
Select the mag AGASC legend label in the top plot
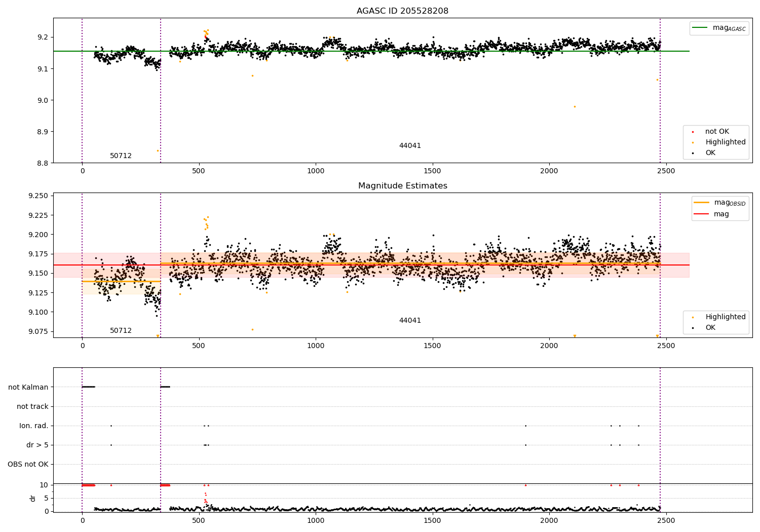coord(729,28)
